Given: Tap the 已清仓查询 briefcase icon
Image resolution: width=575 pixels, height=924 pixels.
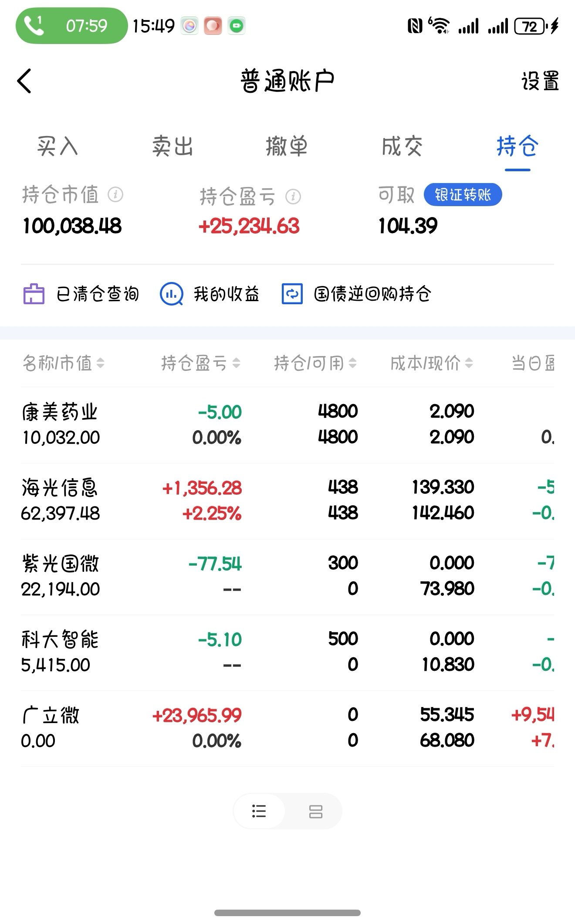Looking at the screenshot, I should coord(34,294).
